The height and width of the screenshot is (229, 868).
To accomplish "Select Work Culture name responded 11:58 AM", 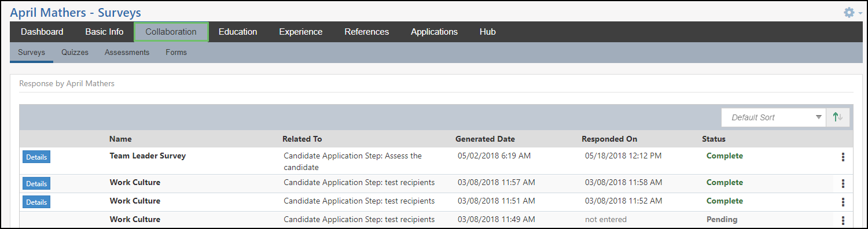I will coord(135,182).
